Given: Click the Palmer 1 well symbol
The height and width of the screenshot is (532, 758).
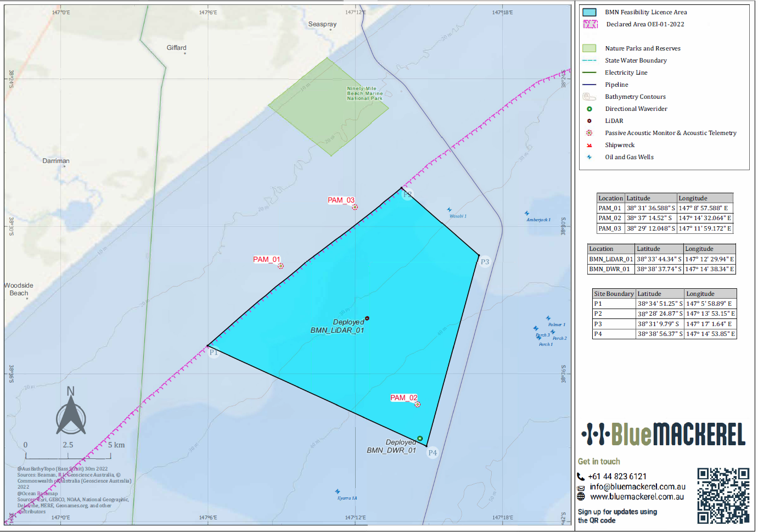Looking at the screenshot, I should pos(548,318).
